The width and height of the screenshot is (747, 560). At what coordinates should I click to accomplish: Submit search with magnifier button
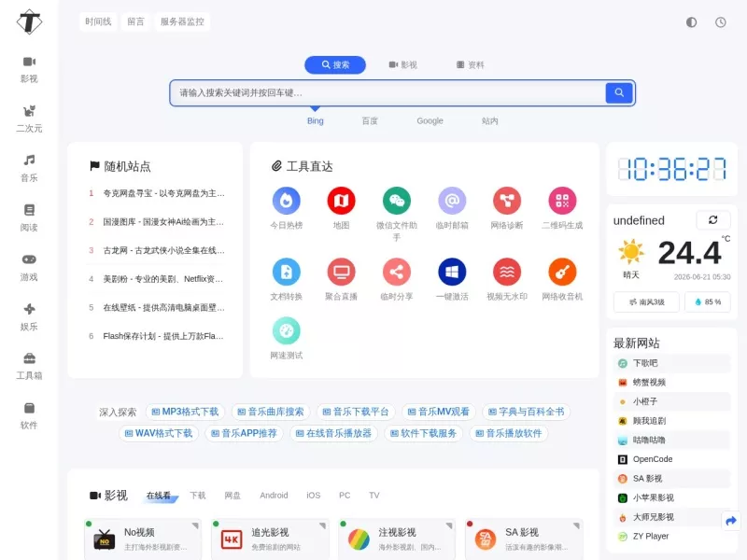tap(619, 92)
